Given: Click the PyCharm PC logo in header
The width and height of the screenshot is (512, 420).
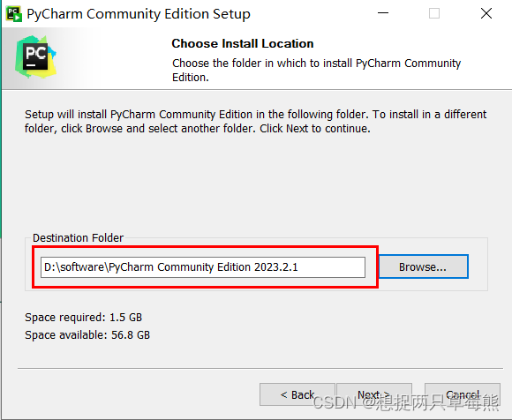Looking at the screenshot, I should pyautogui.click(x=35, y=56).
